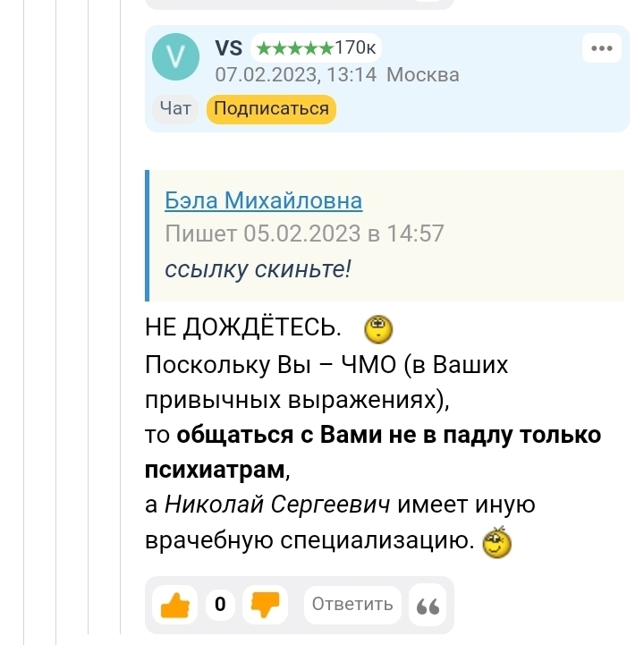Click the comment timestamp 07.02.2023, 13:14

[x=295, y=75]
